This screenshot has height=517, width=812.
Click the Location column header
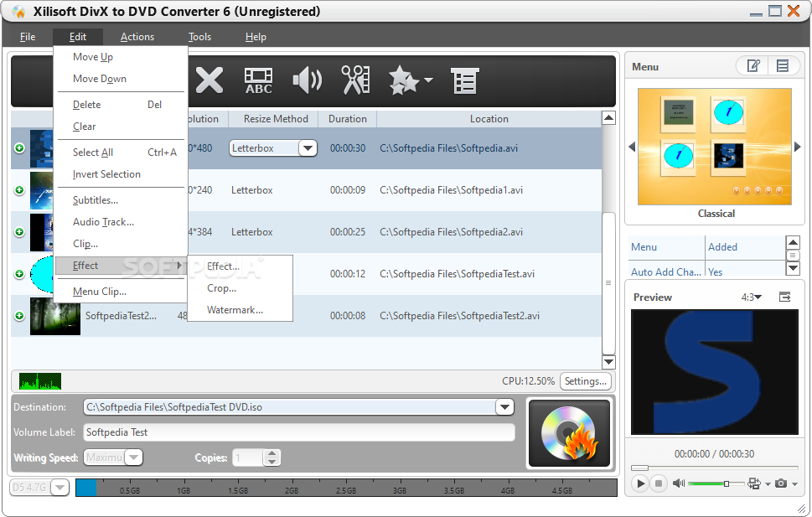489,119
